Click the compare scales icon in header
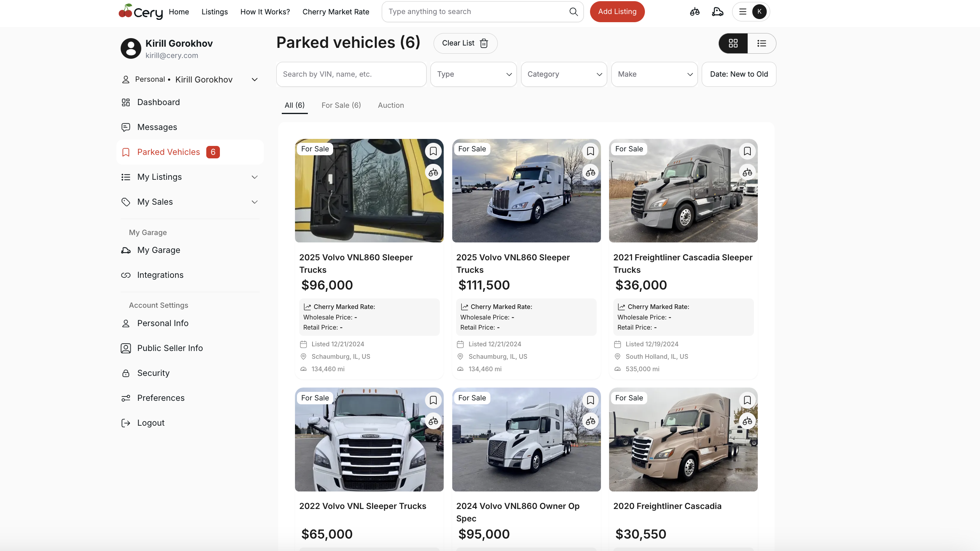980x551 pixels. (x=695, y=12)
